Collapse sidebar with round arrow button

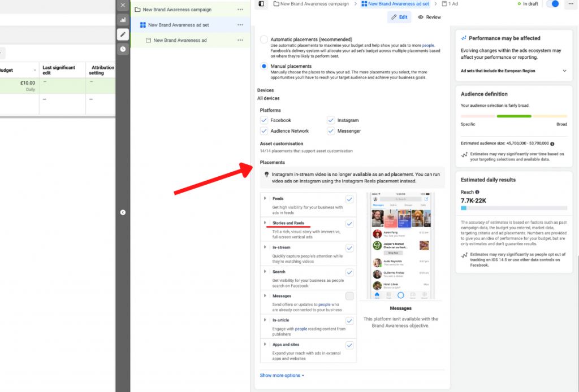123,212
